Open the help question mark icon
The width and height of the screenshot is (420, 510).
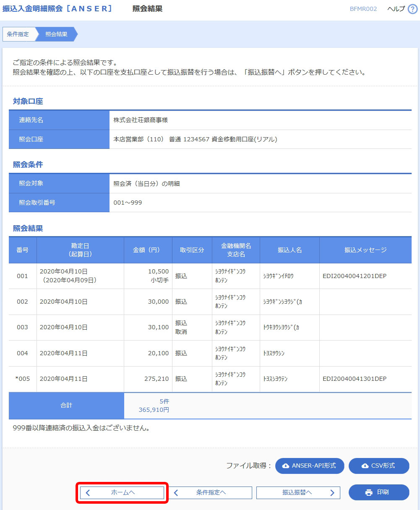(412, 9)
